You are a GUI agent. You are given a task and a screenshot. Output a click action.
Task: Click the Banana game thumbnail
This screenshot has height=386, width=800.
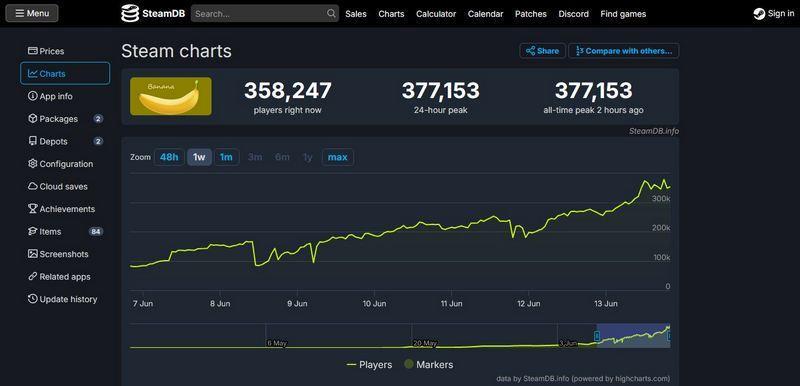[171, 96]
